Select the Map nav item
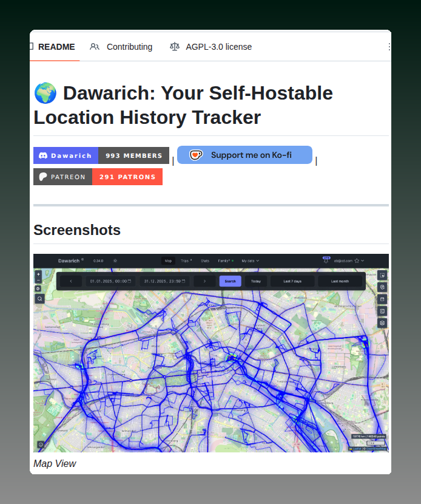 [168, 261]
